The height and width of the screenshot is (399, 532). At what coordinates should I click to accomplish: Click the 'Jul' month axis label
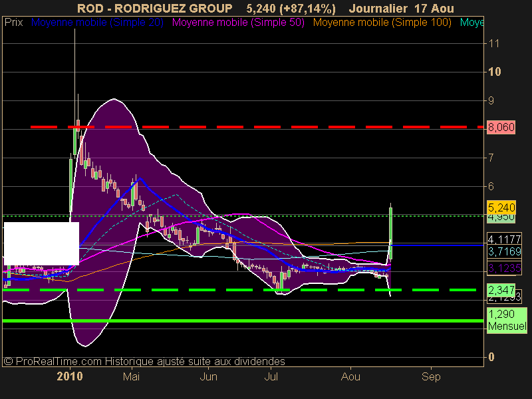(x=271, y=376)
